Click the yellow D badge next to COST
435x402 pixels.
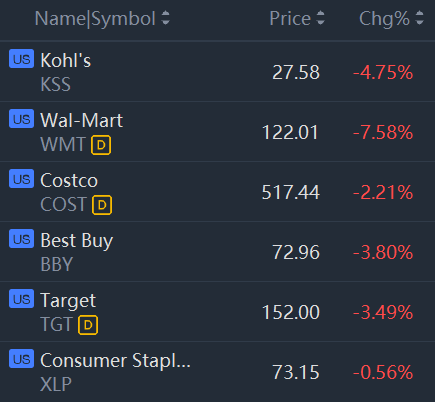pyautogui.click(x=102, y=205)
